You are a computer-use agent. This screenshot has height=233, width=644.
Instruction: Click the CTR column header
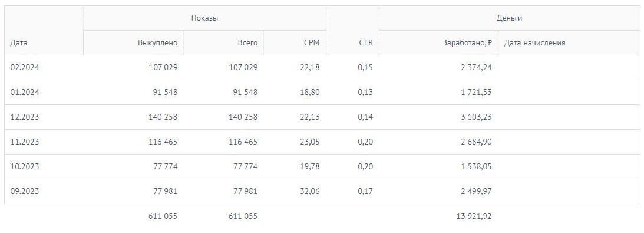click(x=366, y=42)
